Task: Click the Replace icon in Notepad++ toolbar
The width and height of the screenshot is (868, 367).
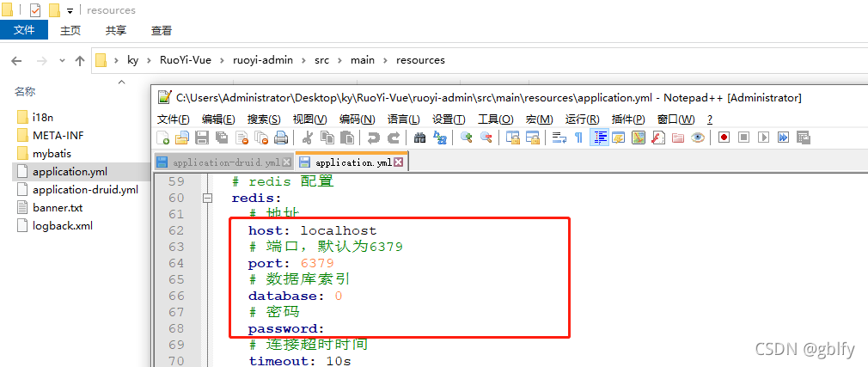Action: pyautogui.click(x=439, y=138)
